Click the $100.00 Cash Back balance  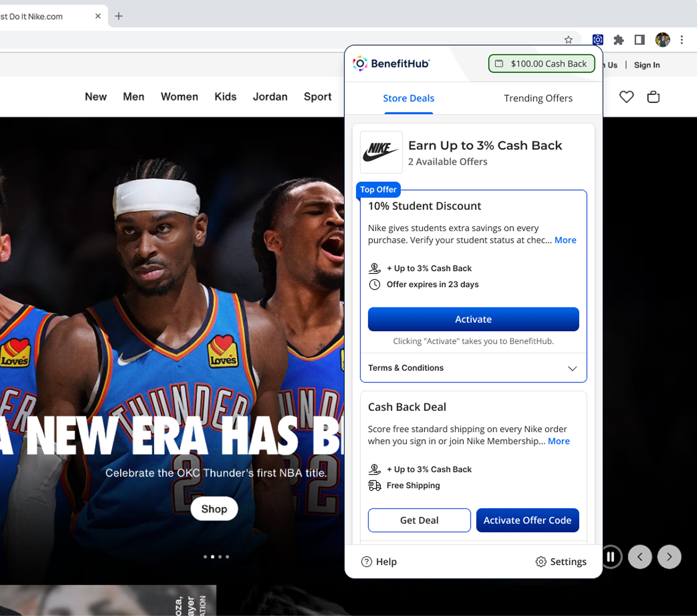[x=541, y=64]
